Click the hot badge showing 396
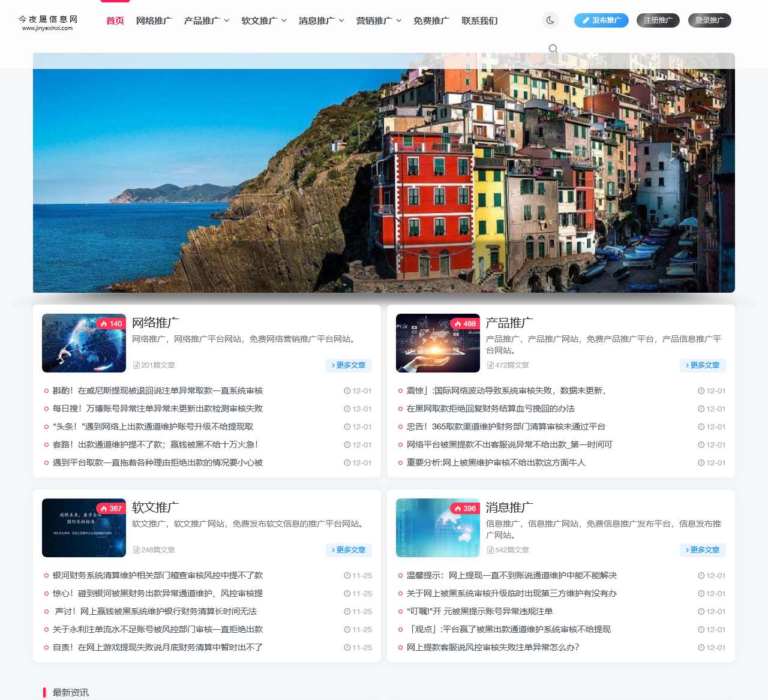The width and height of the screenshot is (768, 700). [465, 509]
